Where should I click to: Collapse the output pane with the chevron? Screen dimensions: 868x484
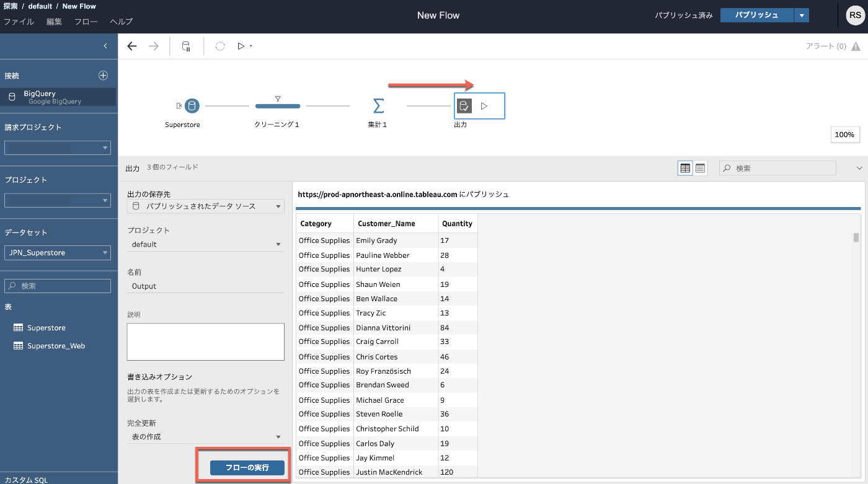(x=859, y=168)
